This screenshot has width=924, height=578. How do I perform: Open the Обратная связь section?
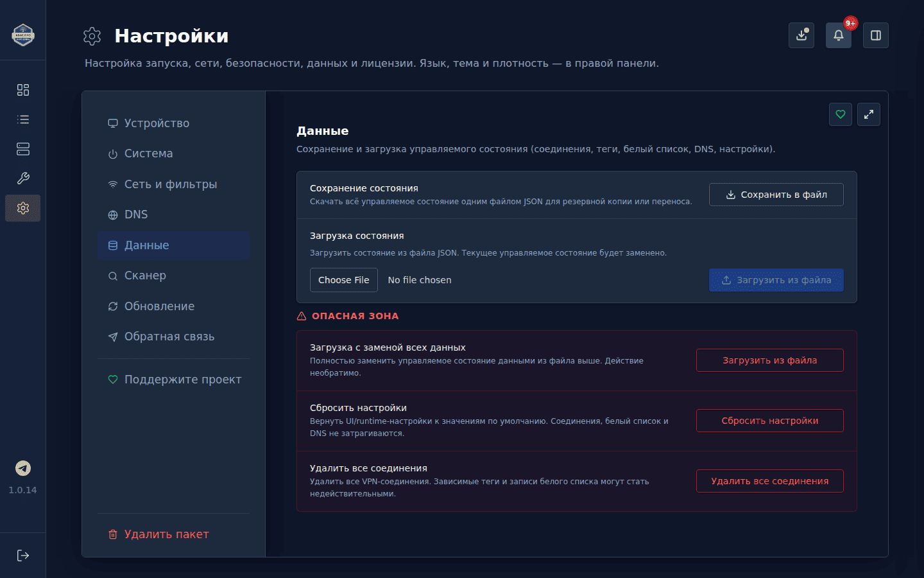[173, 337]
